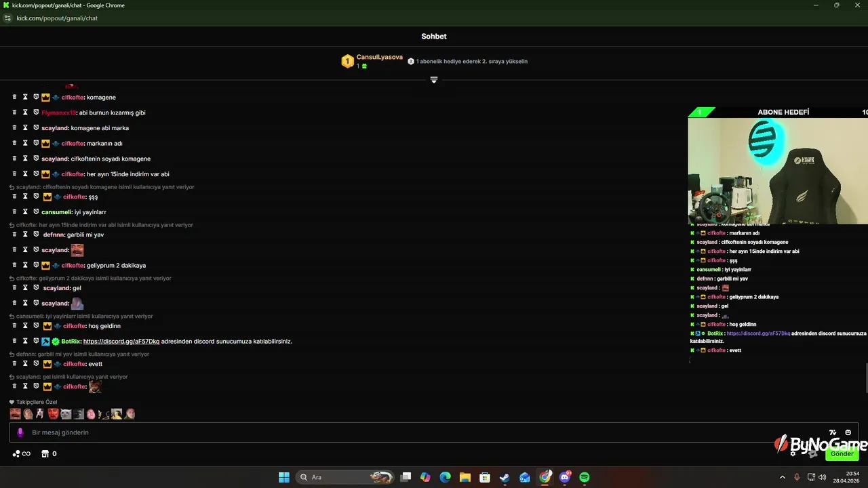
Task: Select the first follower emote thumbnail
Action: tap(15, 413)
